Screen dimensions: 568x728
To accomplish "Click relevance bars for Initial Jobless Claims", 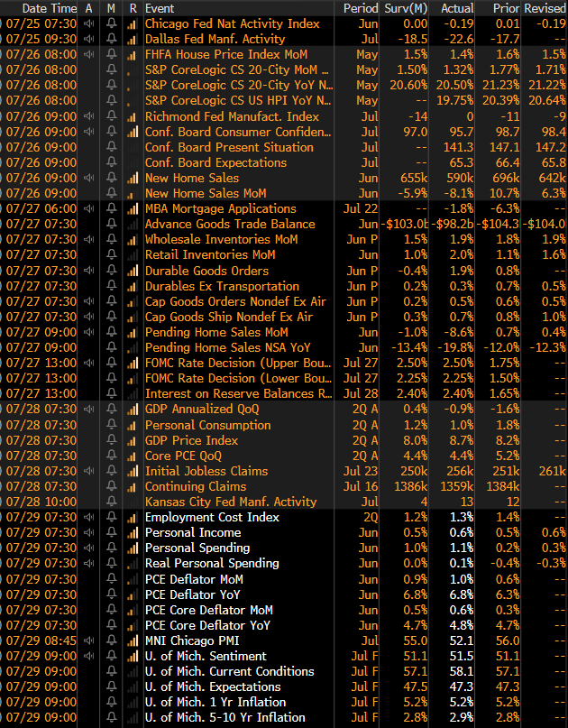I will pos(132,471).
